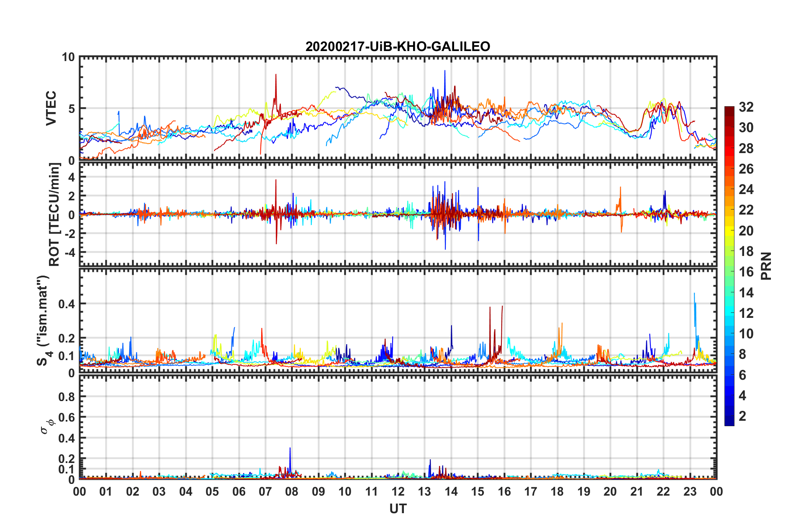Click S4 y-axis tick 0.4

67,304
